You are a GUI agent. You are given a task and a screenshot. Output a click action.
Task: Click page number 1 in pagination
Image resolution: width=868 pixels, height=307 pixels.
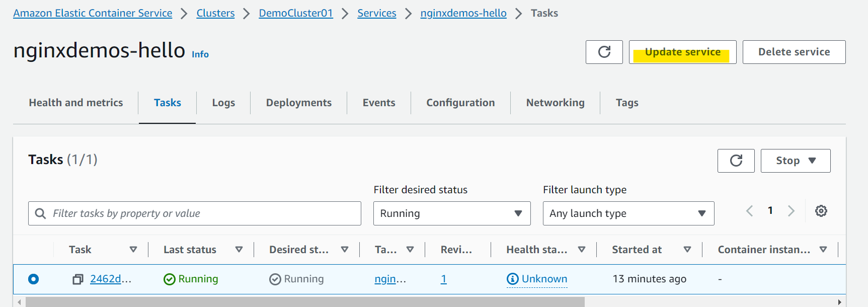(x=770, y=210)
